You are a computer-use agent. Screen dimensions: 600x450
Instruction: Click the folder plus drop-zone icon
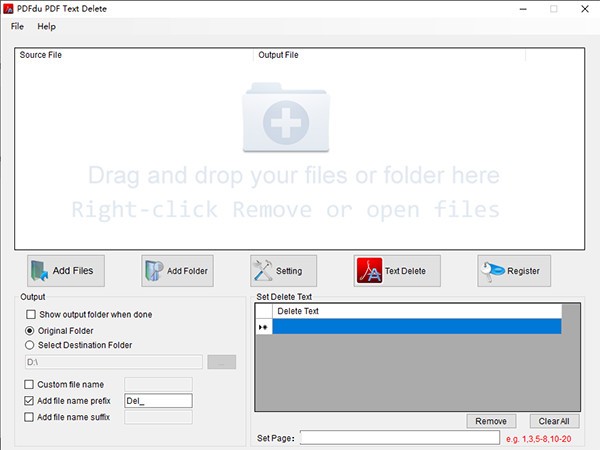(286, 117)
